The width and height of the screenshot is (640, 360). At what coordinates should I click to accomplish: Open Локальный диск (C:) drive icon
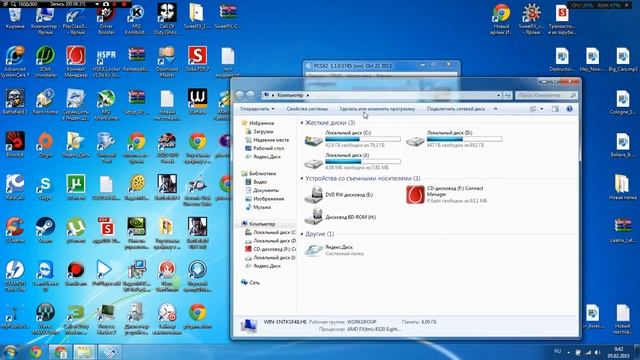point(313,141)
